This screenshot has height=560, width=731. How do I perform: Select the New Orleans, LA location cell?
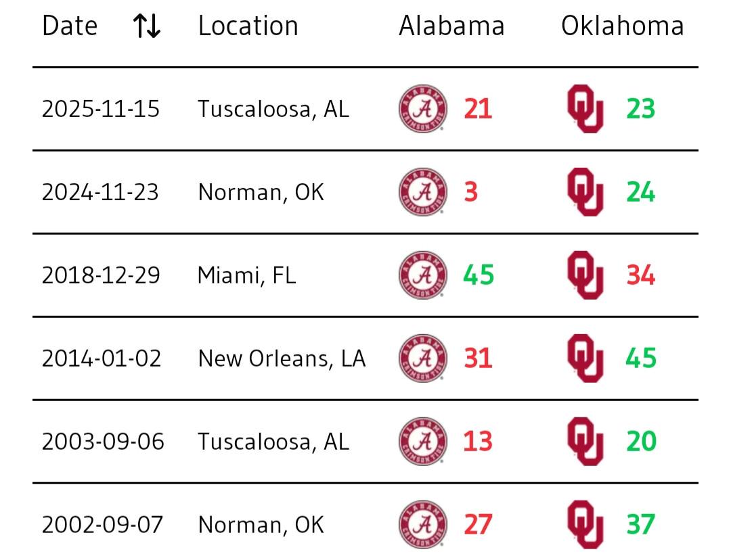pyautogui.click(x=282, y=358)
